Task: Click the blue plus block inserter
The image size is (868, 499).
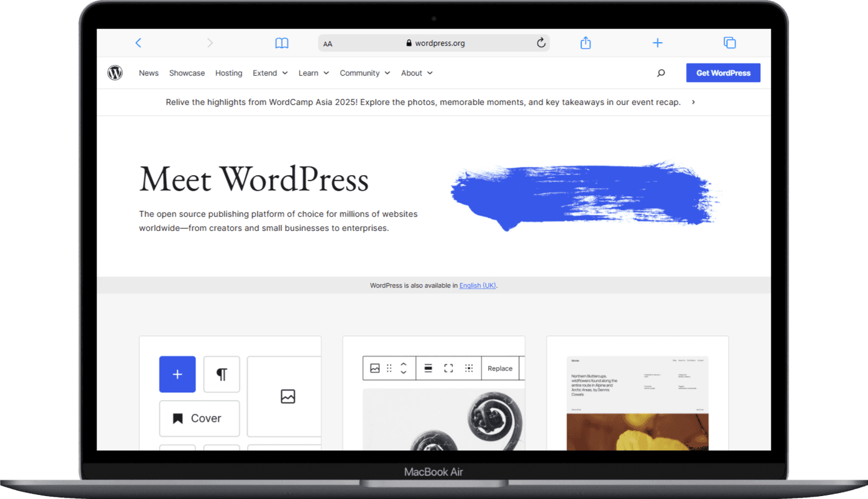Action: 177,374
